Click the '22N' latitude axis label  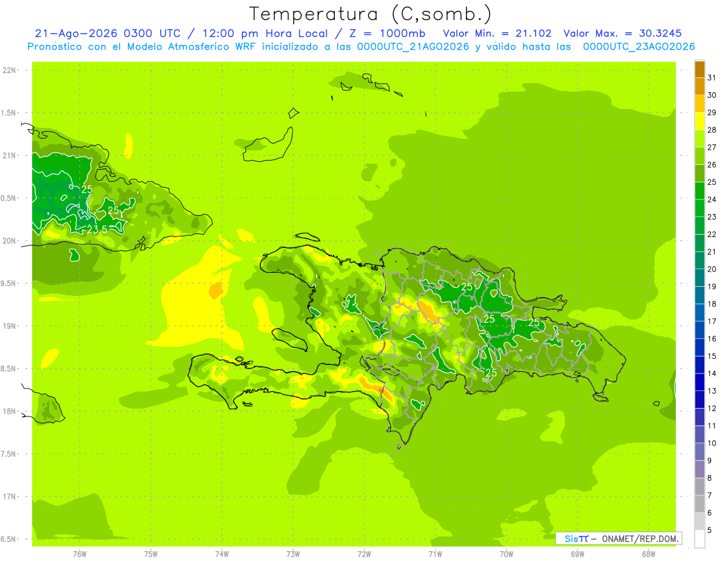(10, 70)
